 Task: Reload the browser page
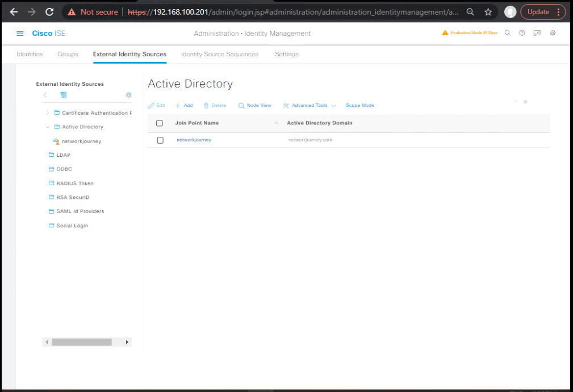[50, 12]
